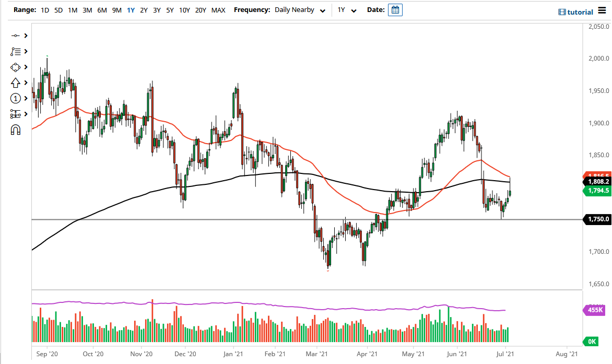612x364 pixels.
Task: Expand the arrow marker options arrow
Action: point(26,83)
